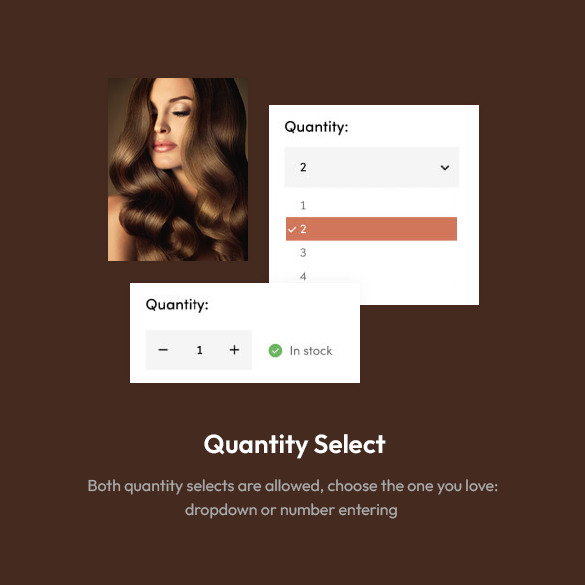Click the description text about quantity selects

(x=292, y=498)
